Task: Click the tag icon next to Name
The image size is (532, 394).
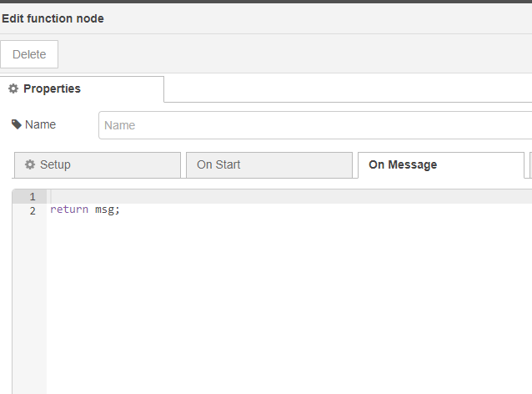Action: pyautogui.click(x=17, y=124)
